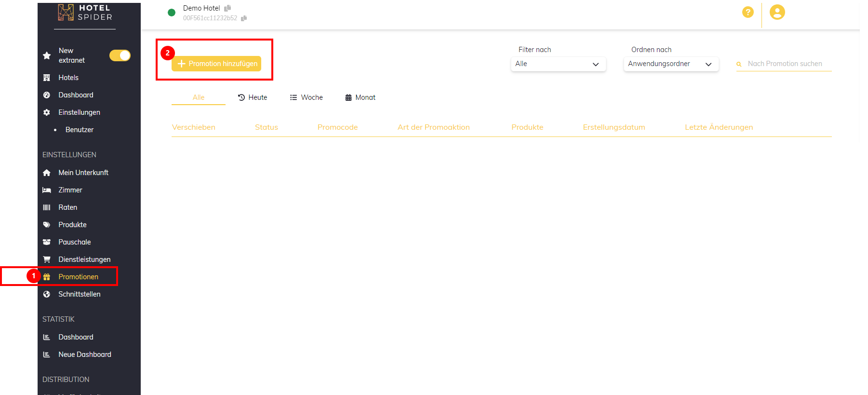
Task: Click the globe icon beside Schnittstellen
Action: tap(47, 294)
